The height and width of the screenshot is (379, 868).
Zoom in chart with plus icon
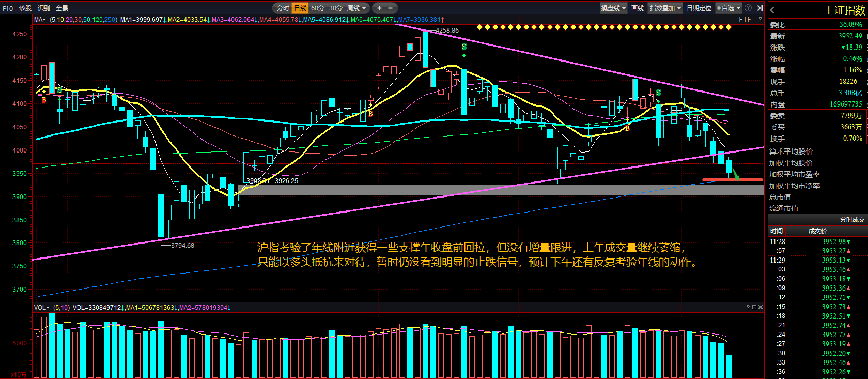[x=379, y=8]
